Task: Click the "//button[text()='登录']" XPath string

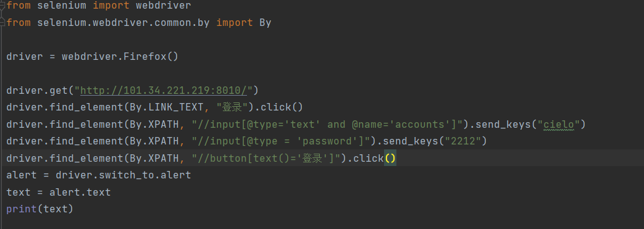Action: point(268,159)
